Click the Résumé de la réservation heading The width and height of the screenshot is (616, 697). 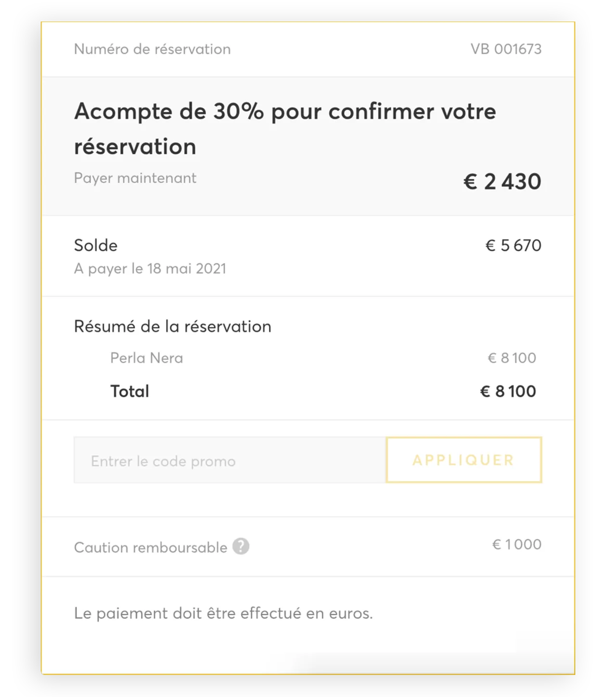click(172, 327)
